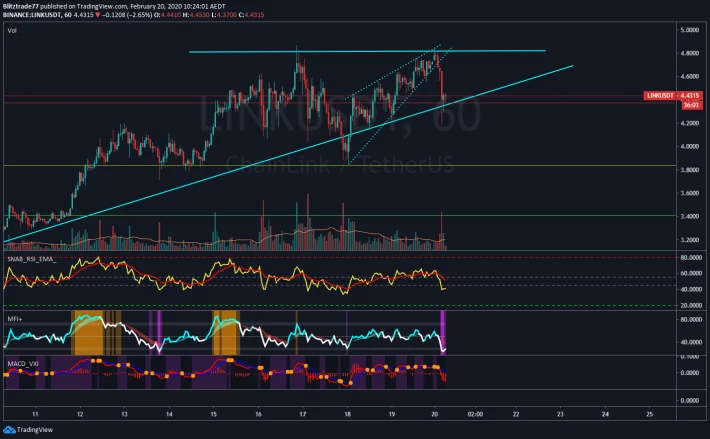Click date 20 on the time axis

click(x=435, y=414)
